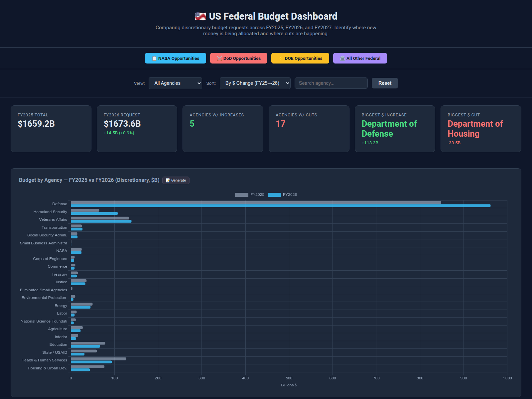
Task: Expand the View agencies dropdown
Action: pos(175,83)
